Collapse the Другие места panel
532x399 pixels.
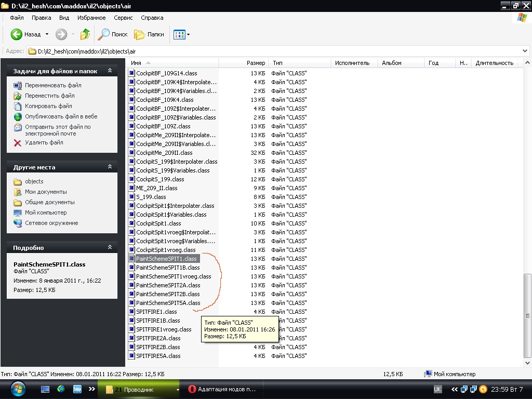click(110, 167)
